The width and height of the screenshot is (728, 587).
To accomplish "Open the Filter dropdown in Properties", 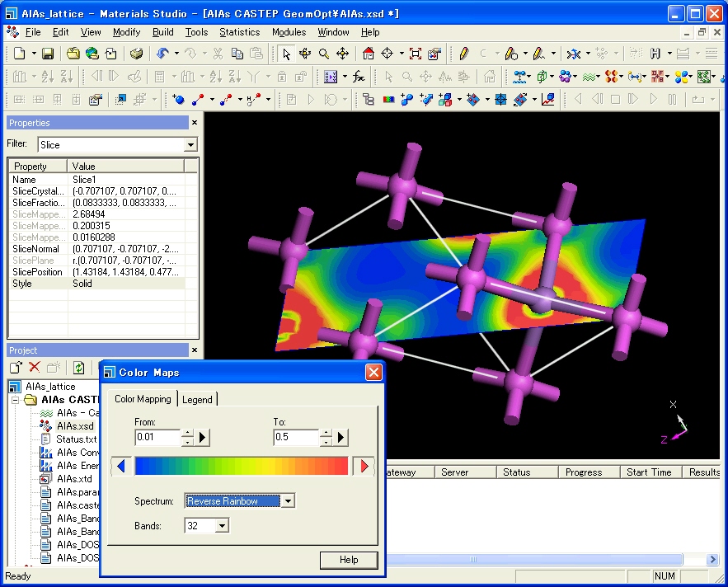I will point(190,145).
